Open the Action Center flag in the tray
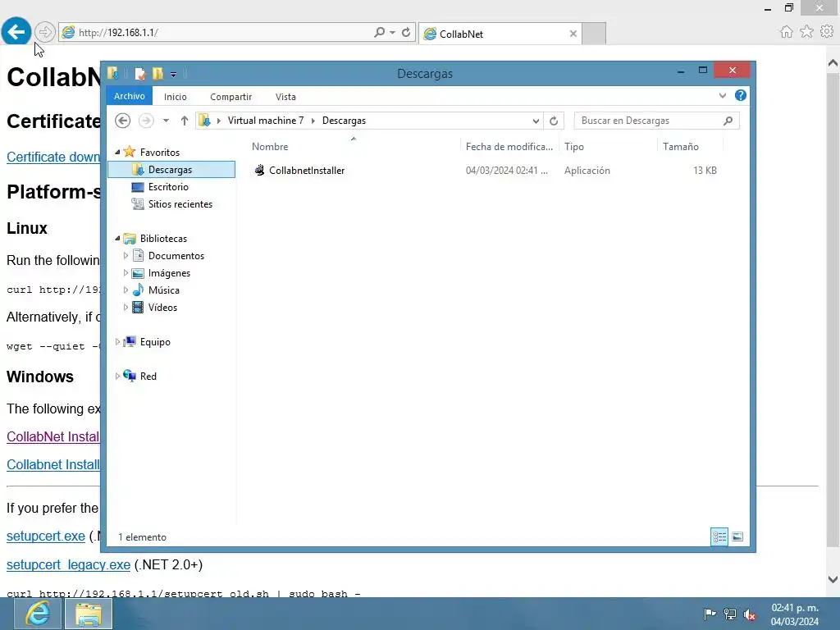This screenshot has width=840, height=630. 710,614
